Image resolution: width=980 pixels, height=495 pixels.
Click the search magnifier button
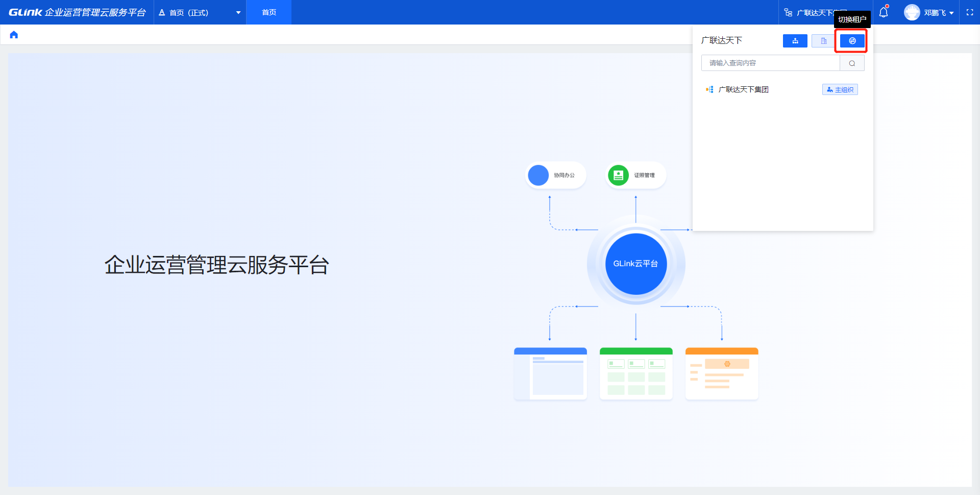[852, 63]
